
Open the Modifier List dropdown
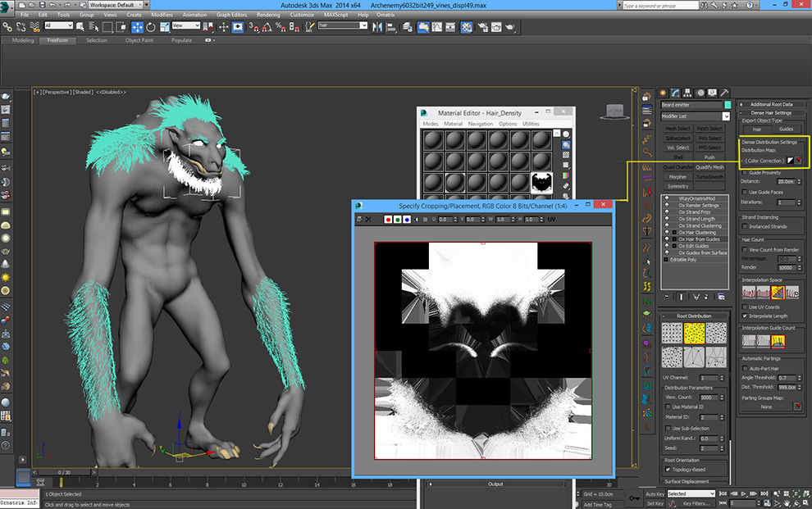695,116
